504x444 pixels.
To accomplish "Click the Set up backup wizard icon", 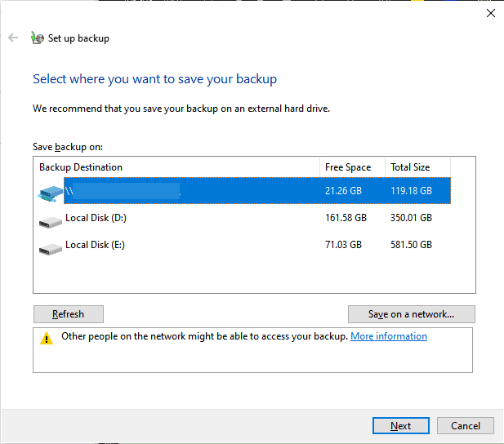I will point(37,38).
